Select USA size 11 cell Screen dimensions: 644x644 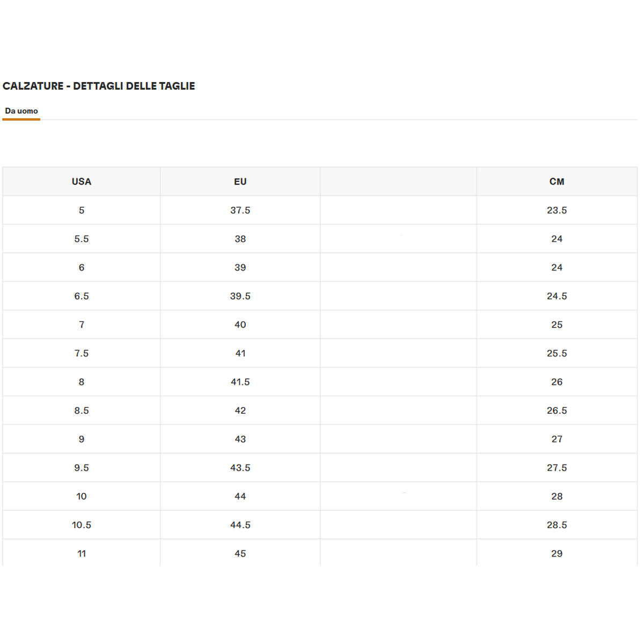(x=82, y=553)
